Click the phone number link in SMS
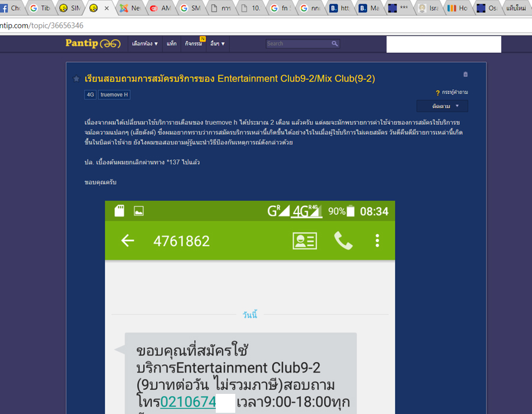Screen dimensions: 532x414 188,403
